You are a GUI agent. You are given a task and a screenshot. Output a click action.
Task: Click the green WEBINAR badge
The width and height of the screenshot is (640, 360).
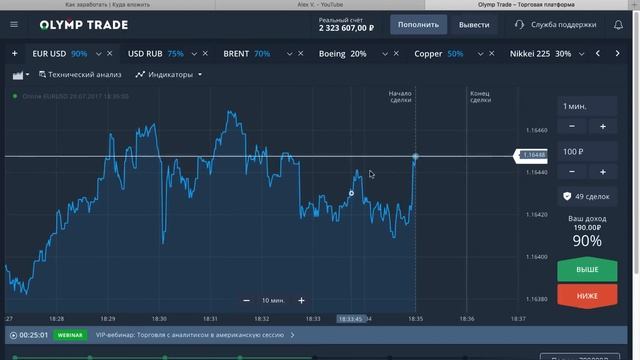coord(70,335)
